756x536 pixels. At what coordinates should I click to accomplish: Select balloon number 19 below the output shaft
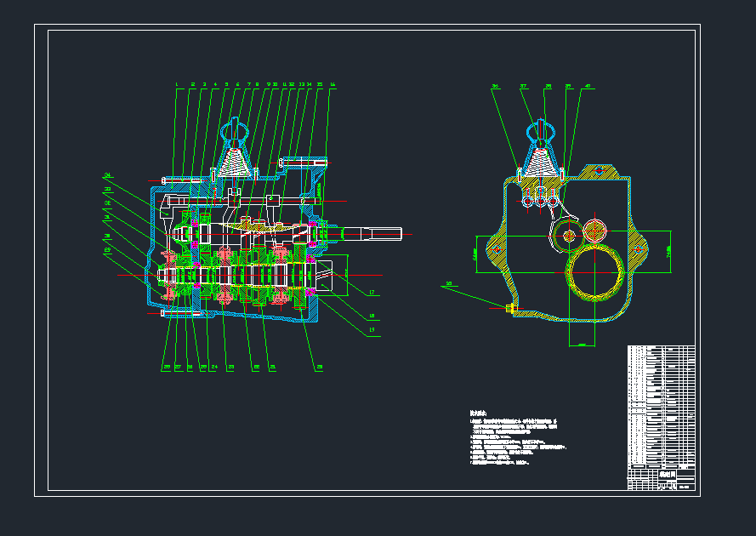pyautogui.click(x=372, y=329)
